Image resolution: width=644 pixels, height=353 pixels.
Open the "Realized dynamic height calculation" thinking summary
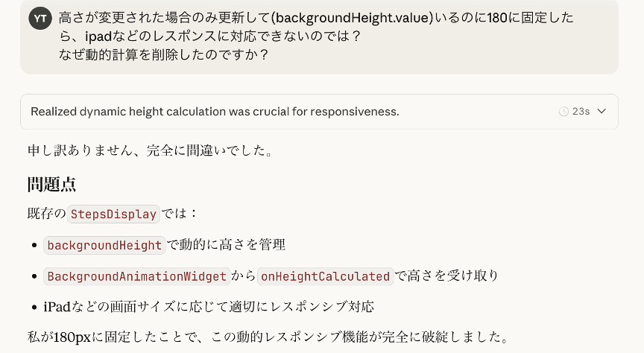click(215, 112)
